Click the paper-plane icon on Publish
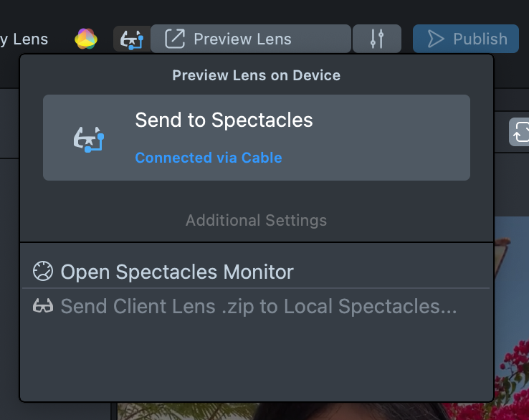529x420 pixels. [436, 39]
